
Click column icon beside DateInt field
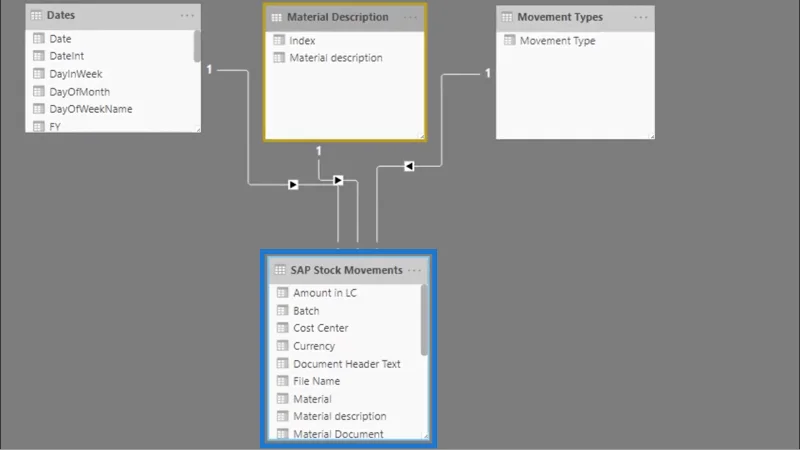point(39,56)
